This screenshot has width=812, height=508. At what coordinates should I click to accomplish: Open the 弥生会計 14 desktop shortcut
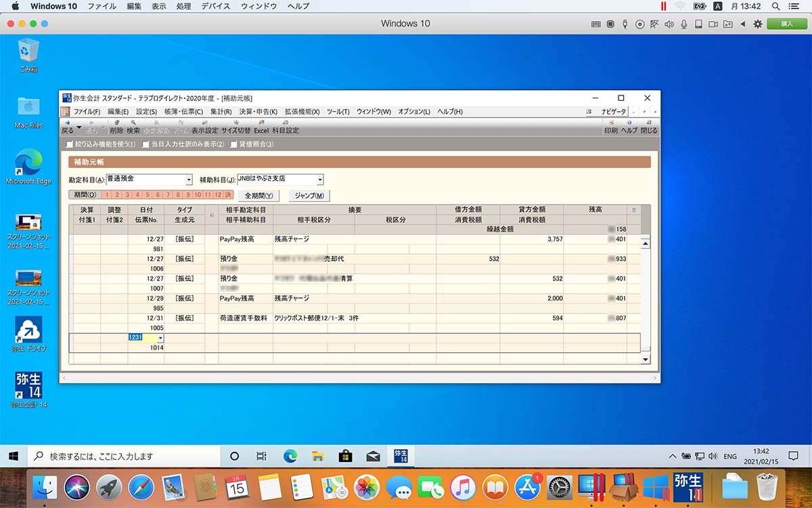pyautogui.click(x=28, y=389)
